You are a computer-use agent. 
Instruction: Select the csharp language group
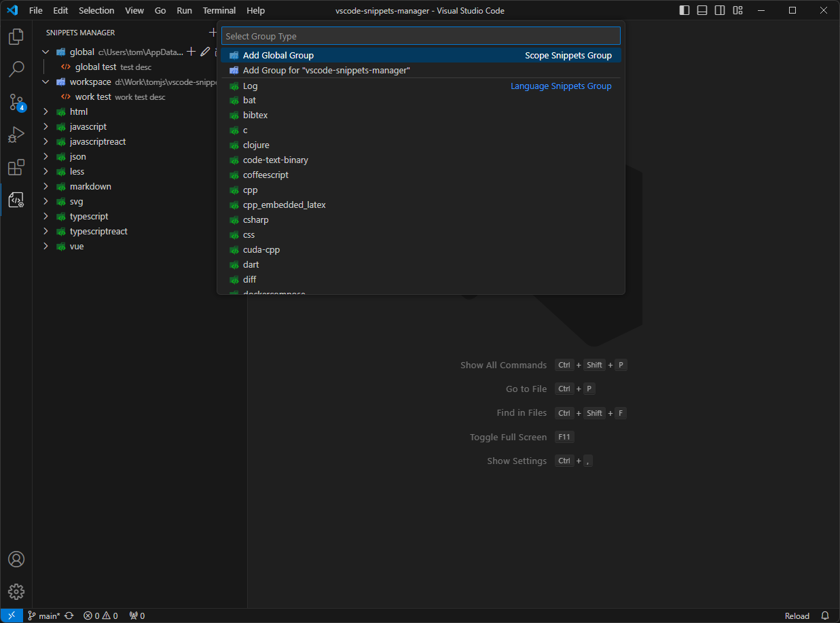[421, 219]
